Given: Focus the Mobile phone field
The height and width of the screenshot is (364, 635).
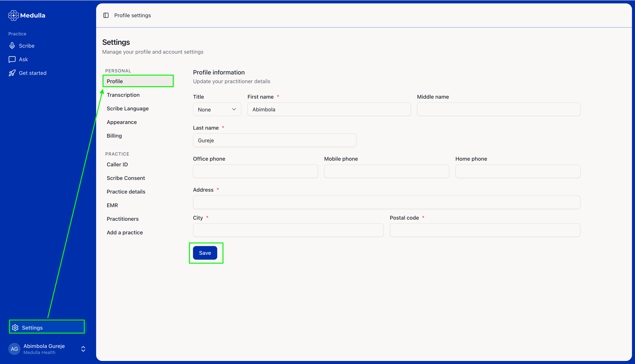Looking at the screenshot, I should click(386, 171).
